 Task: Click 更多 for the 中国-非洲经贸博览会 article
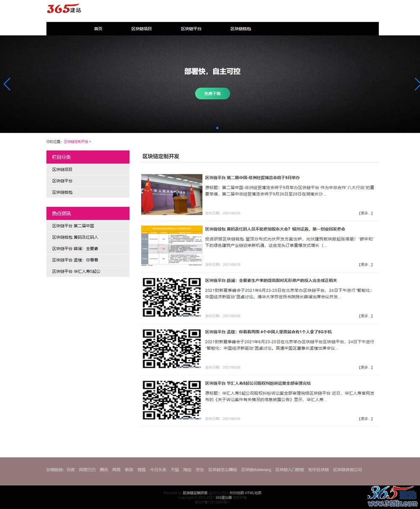tap(366, 213)
